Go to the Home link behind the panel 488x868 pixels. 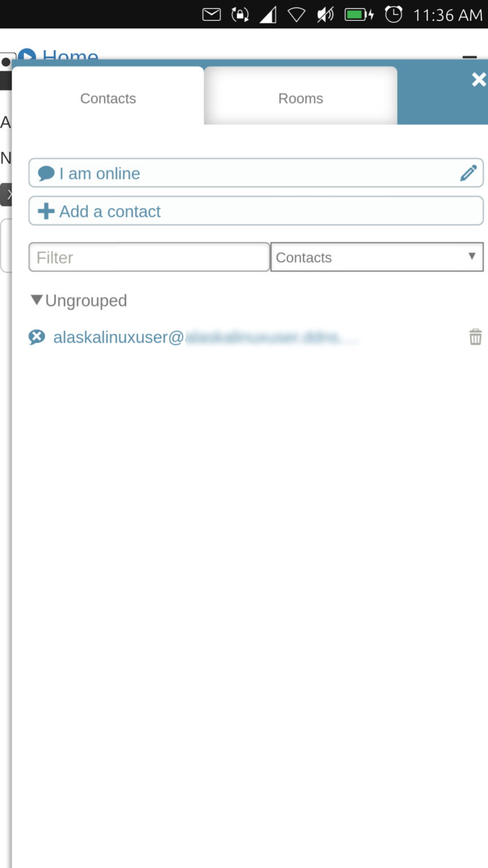[x=70, y=55]
